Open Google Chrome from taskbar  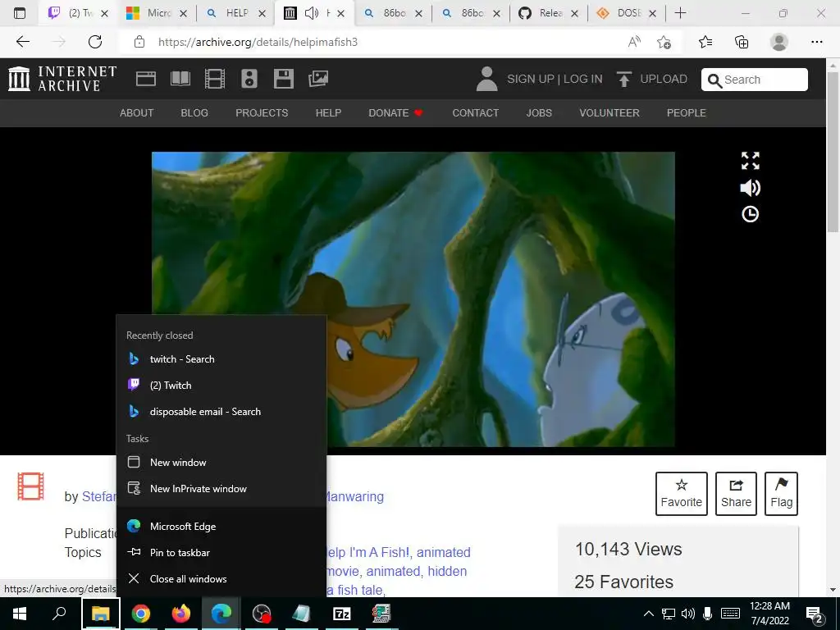pos(141,614)
